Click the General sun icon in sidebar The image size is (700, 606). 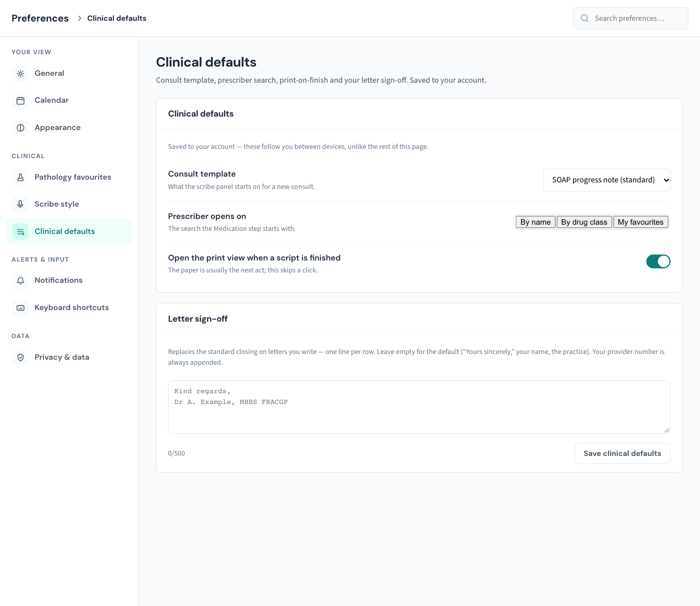(20, 73)
